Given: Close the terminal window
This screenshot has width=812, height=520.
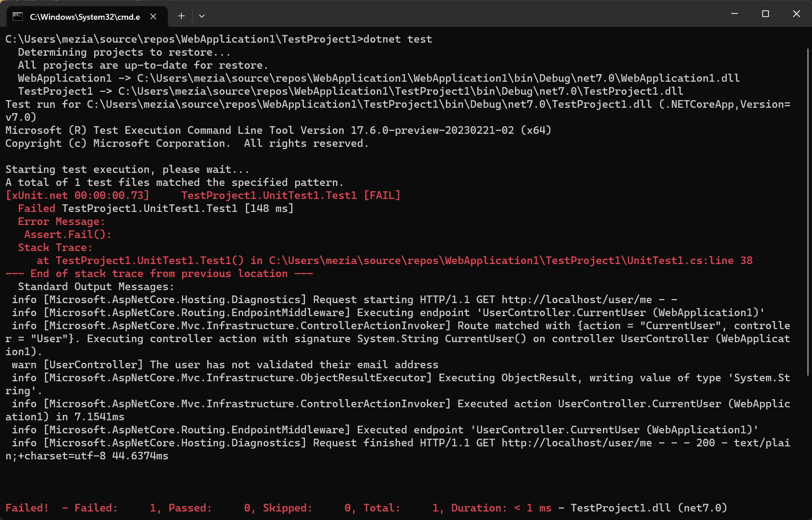Looking at the screenshot, I should pos(796,14).
